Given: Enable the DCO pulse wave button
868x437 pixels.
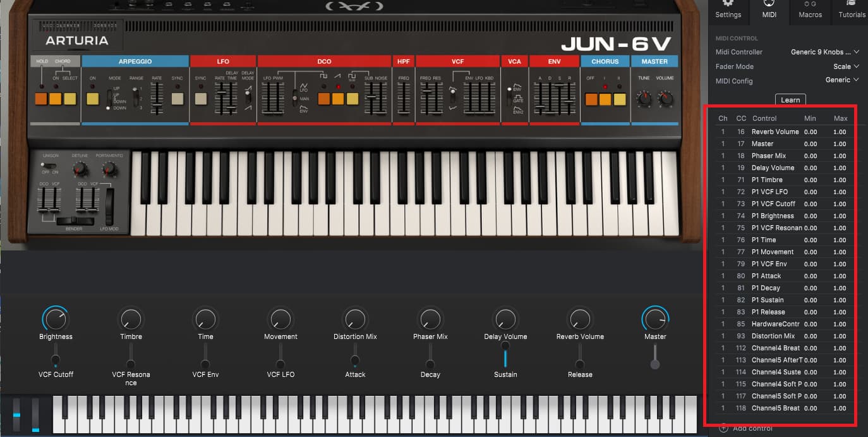Looking at the screenshot, I should point(323,99).
